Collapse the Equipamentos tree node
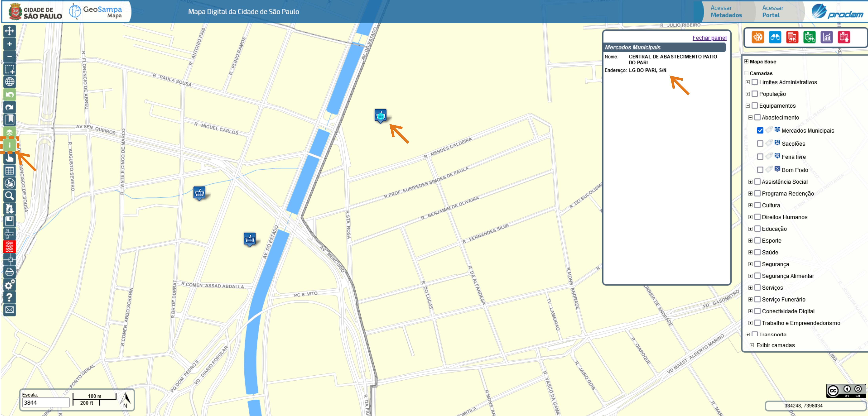 click(x=748, y=106)
